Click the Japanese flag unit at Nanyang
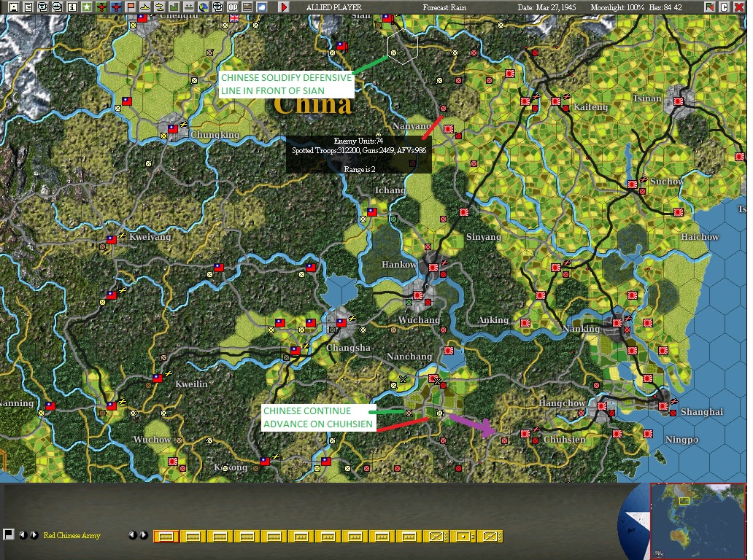Viewport: 753px width, 560px height. (x=449, y=129)
